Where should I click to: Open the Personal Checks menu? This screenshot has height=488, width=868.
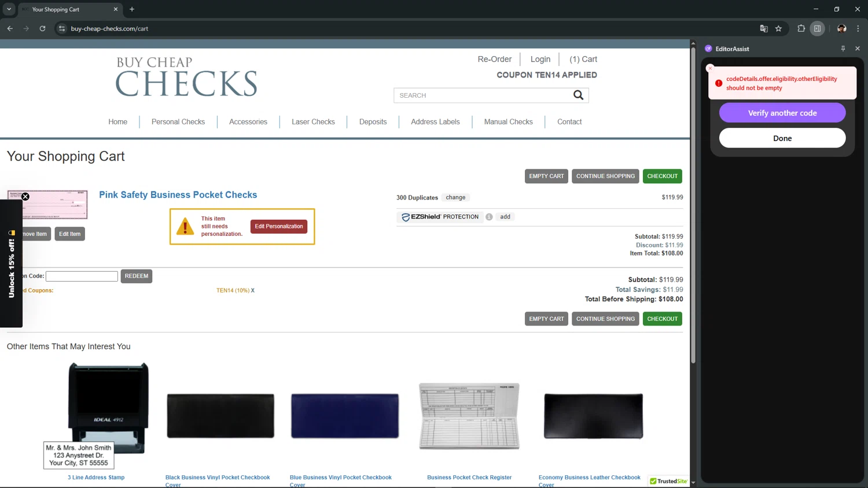point(178,122)
